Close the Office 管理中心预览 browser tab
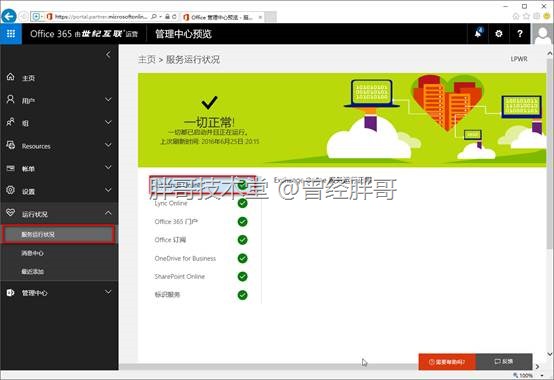This screenshot has height=380, width=554. (260, 17)
